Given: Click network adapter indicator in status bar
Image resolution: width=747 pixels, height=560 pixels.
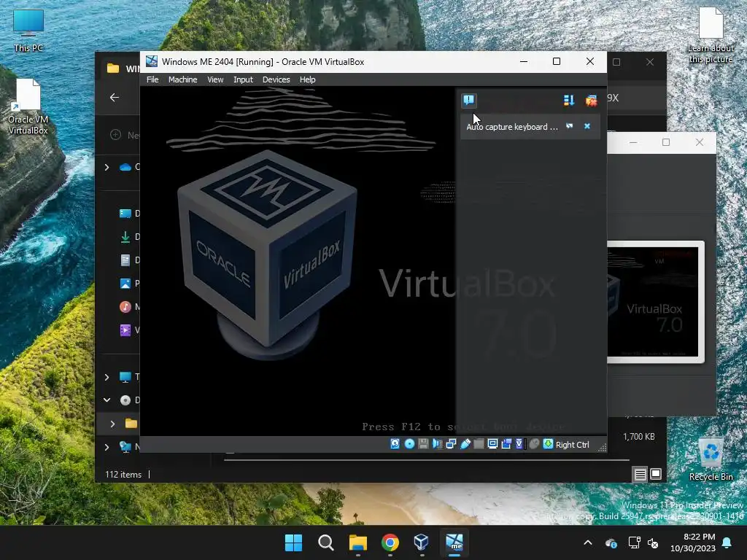Looking at the screenshot, I should (x=451, y=444).
